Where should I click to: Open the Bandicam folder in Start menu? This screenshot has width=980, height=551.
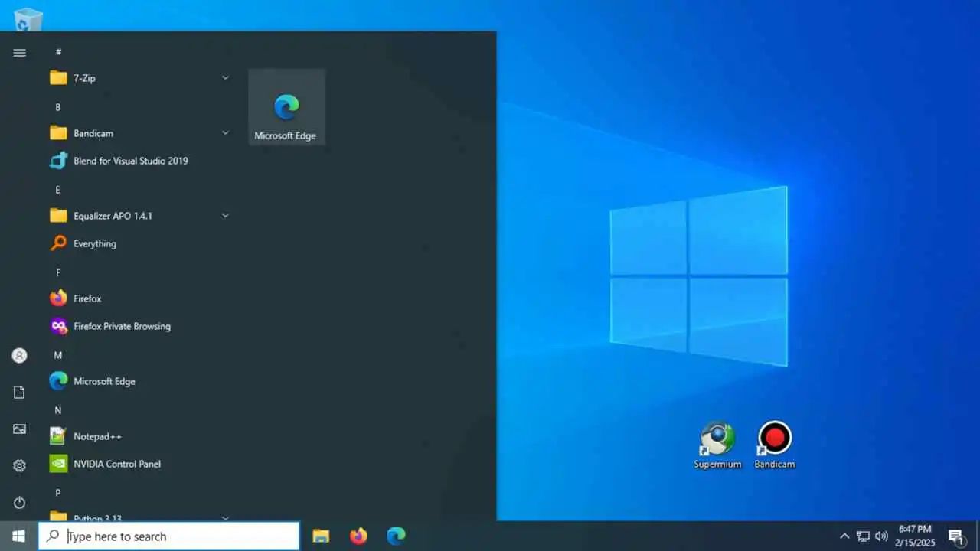click(x=140, y=133)
